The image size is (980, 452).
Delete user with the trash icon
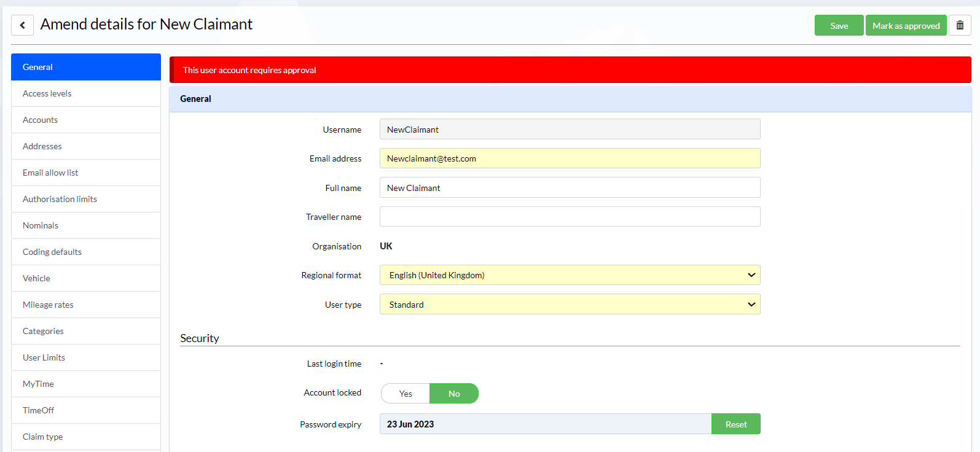[960, 25]
